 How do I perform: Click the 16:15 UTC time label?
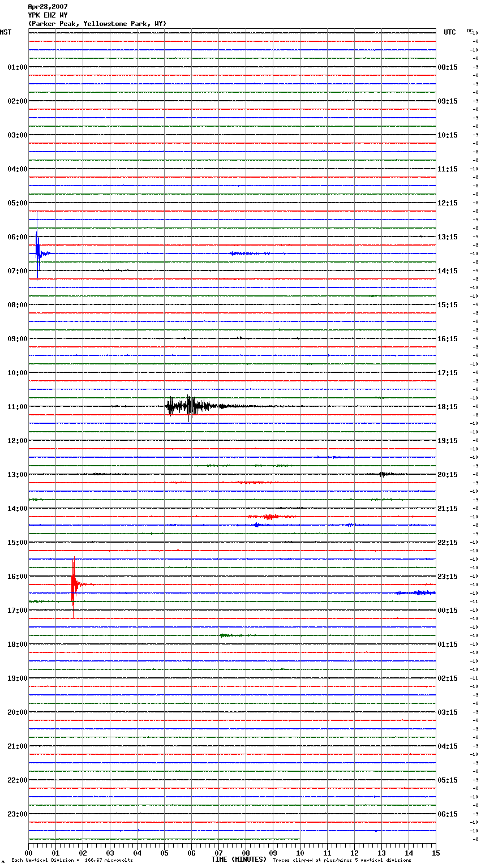click(448, 339)
